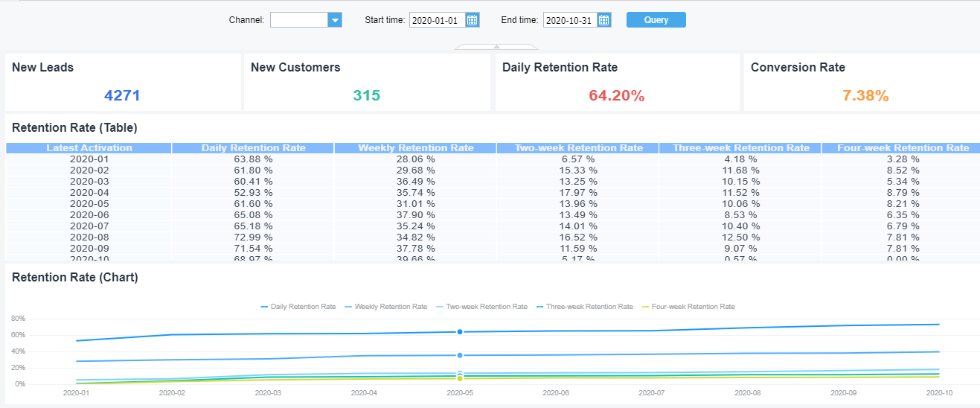This screenshot has width=980, height=408.
Task: Toggle Daily Retention Rate legend entry
Action: click(298, 307)
